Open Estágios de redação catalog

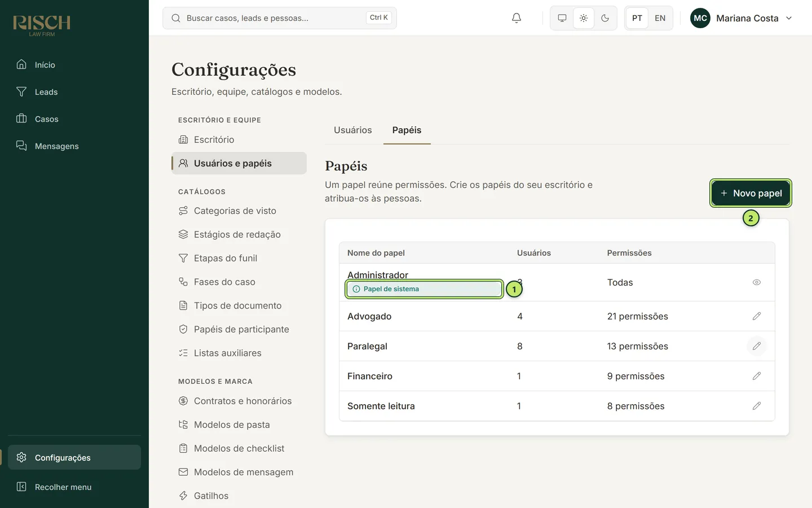(x=239, y=235)
